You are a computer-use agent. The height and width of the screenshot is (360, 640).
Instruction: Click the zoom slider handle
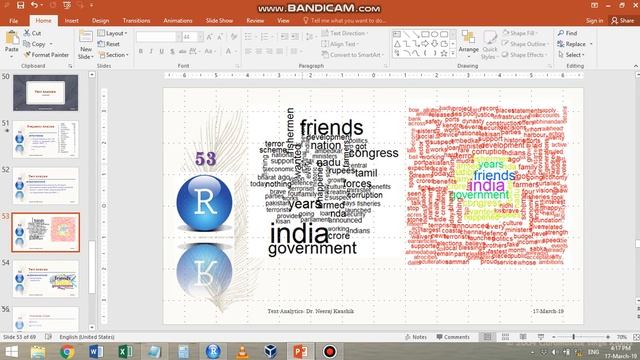pos(573,337)
